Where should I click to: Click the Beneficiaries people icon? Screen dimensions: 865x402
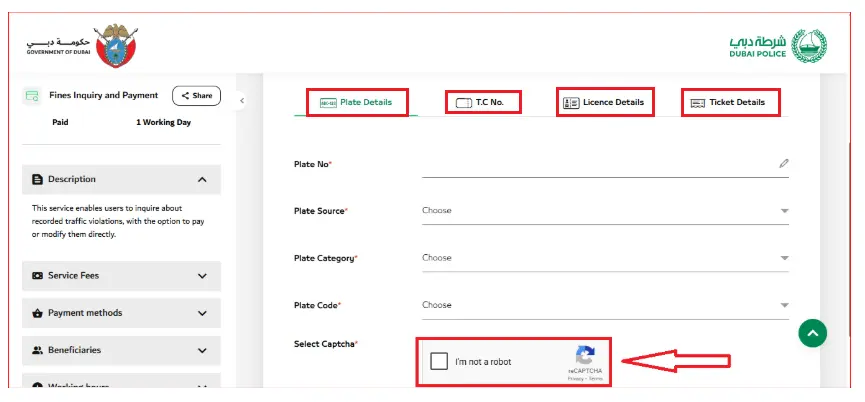pos(38,350)
